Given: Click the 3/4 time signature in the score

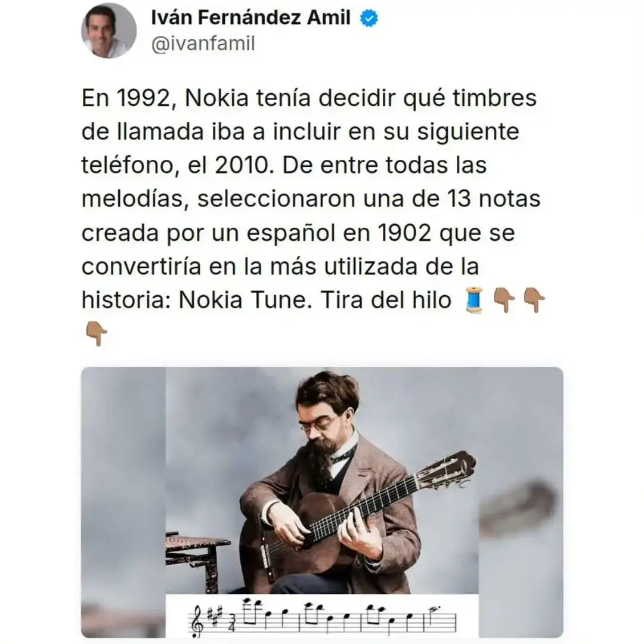Looking at the screenshot, I should click(x=232, y=621).
